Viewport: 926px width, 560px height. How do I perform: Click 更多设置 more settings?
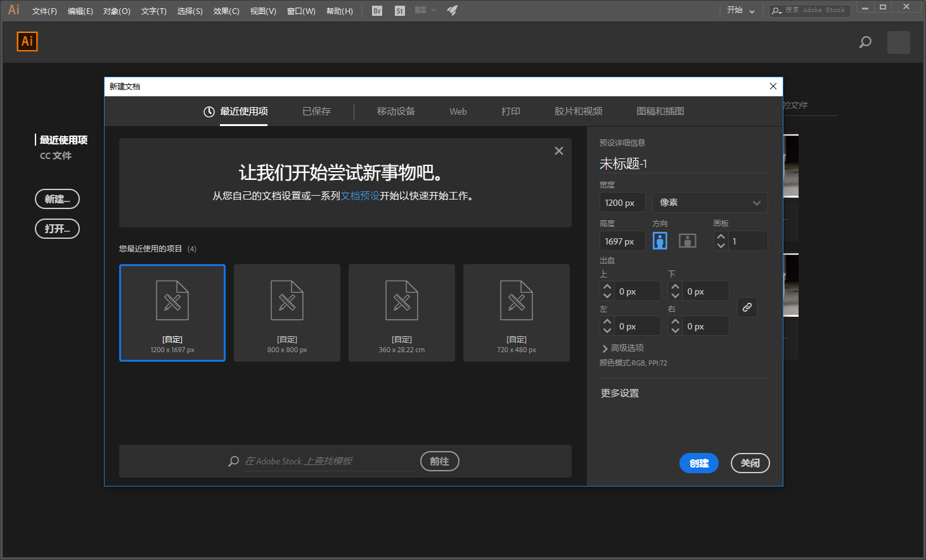pos(620,393)
